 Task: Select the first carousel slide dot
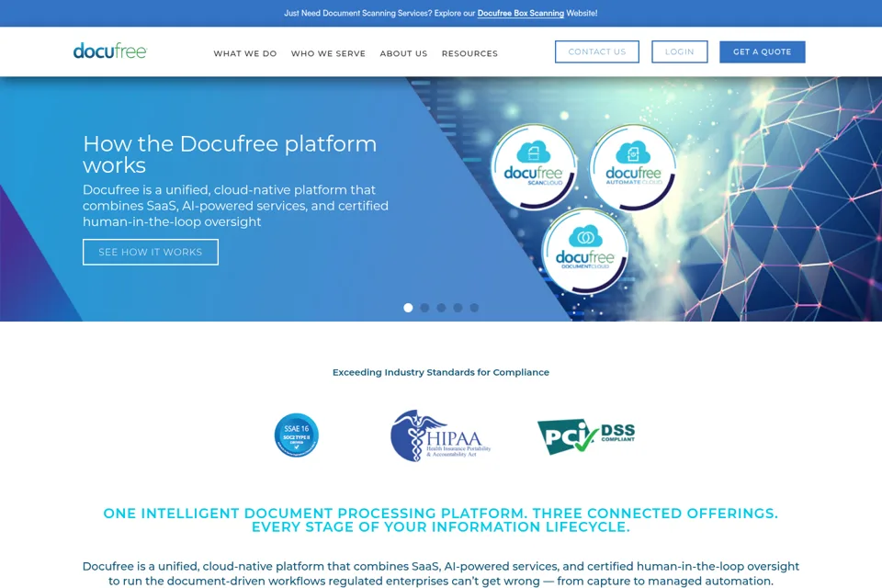[408, 308]
